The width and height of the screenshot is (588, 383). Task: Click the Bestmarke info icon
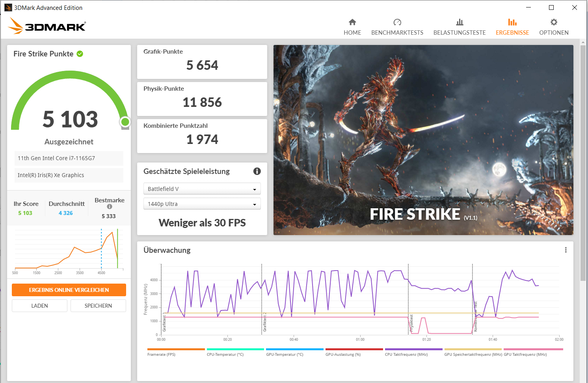click(110, 207)
